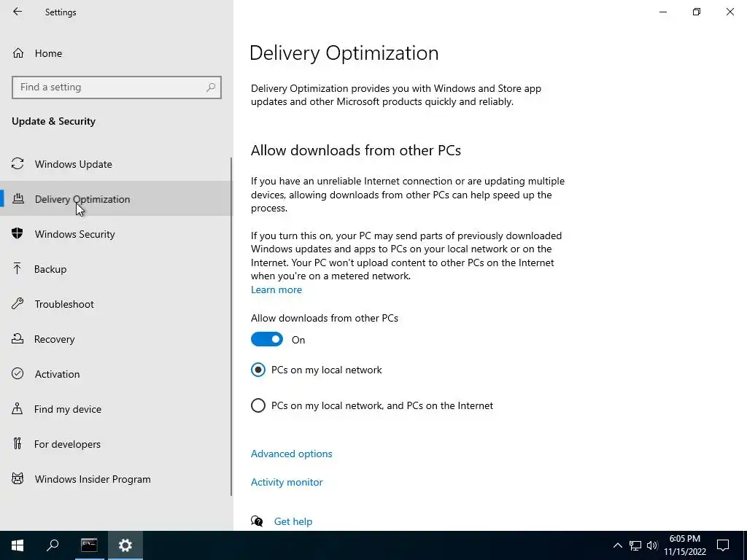Go to Home in Settings sidebar
747x560 pixels.
[x=116, y=52]
